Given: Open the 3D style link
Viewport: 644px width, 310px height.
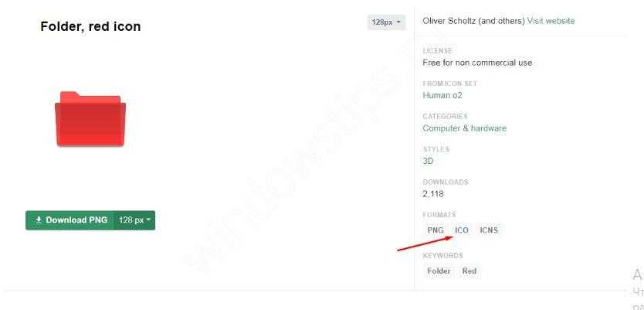Looking at the screenshot, I should pos(428,161).
